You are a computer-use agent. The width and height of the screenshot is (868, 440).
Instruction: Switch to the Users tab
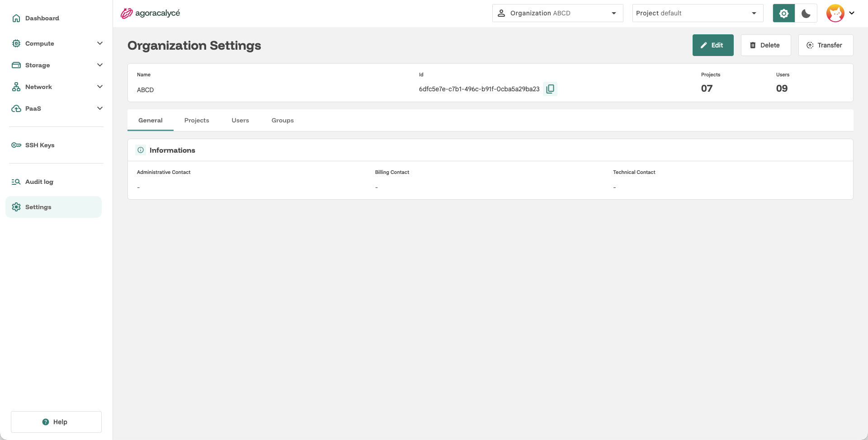coord(241,120)
